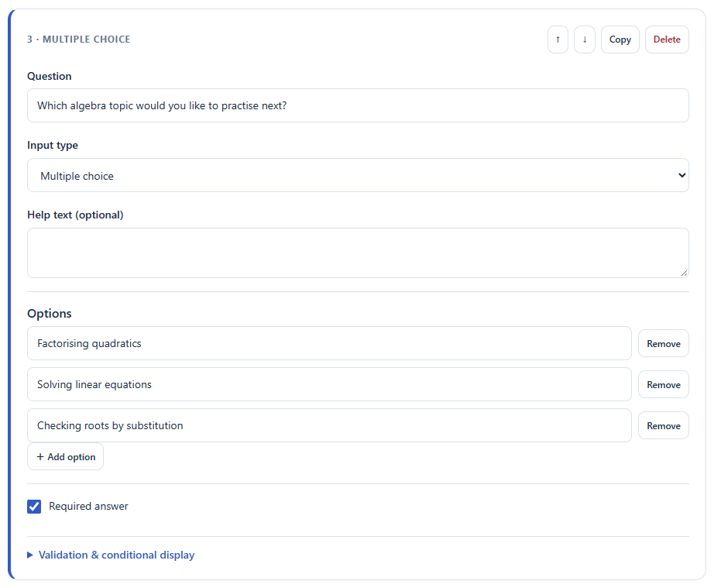Edit the Factorising quadratics option field
The image size is (714, 588).
(x=329, y=343)
